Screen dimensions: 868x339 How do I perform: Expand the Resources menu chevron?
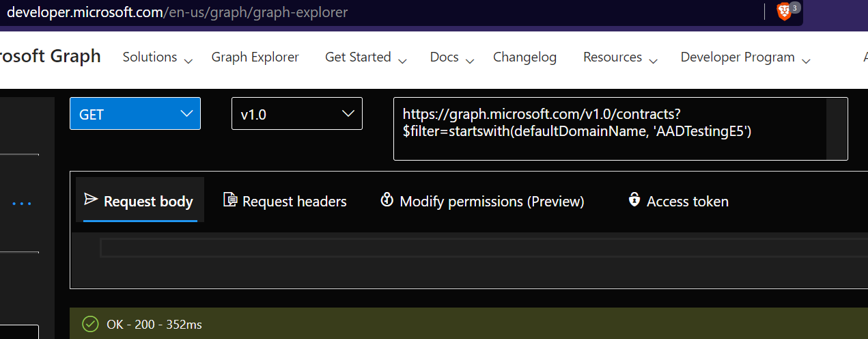[653, 61]
